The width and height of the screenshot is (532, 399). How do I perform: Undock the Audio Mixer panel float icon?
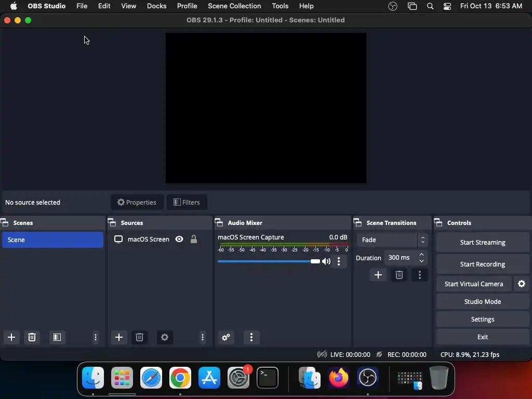pyautogui.click(x=219, y=223)
